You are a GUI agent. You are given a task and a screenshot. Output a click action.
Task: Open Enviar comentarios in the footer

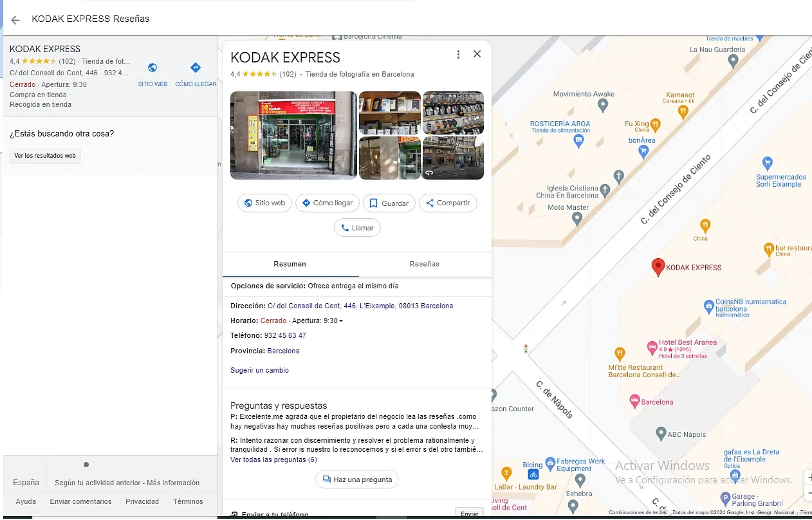coord(80,501)
